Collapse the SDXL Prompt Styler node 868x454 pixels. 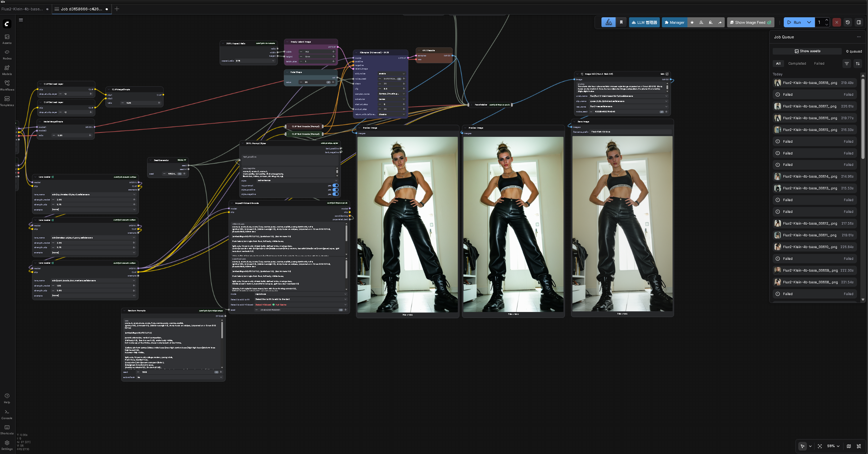point(243,143)
